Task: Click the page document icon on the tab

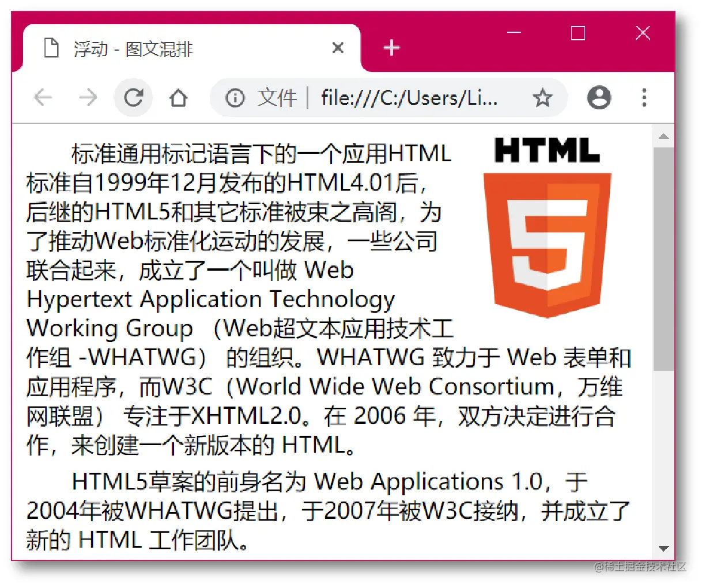Action: point(51,48)
